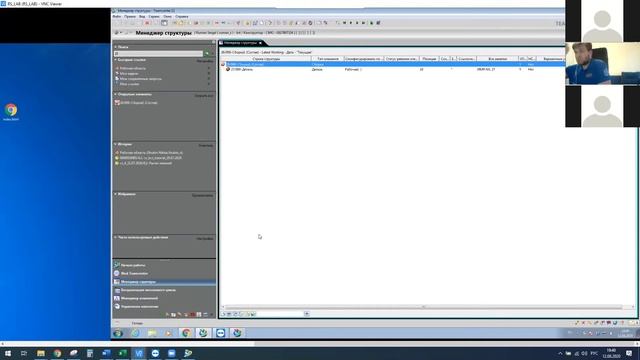Click the Очистить link in История

click(x=206, y=145)
